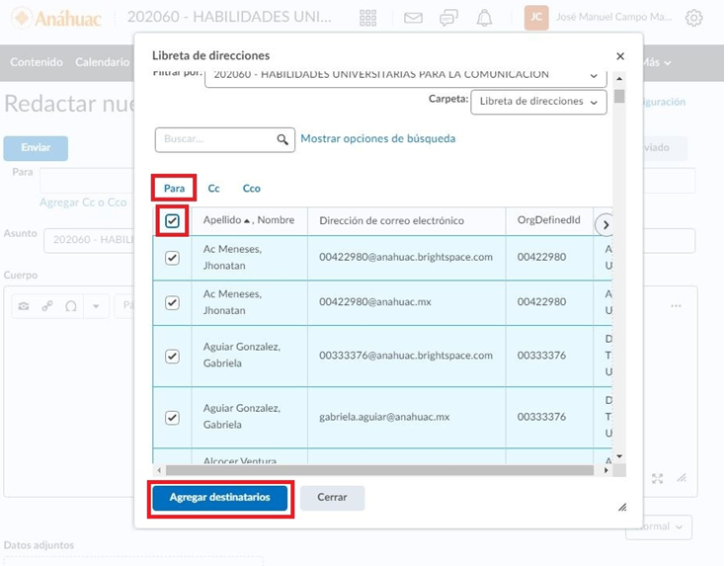Open the notifications bell icon
Viewport: 728px width, 566px height.
[x=484, y=18]
